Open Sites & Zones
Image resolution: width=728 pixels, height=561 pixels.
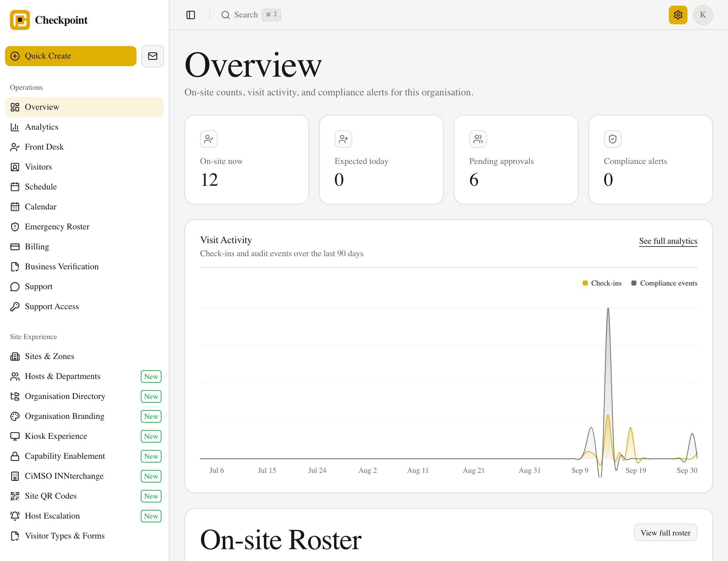pyautogui.click(x=84, y=356)
